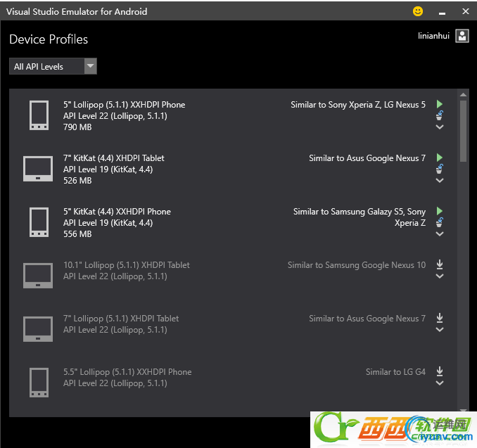Click the 7" KitKat (4.4) XHDPI Tablet title
The image size is (477, 448).
[114, 158]
